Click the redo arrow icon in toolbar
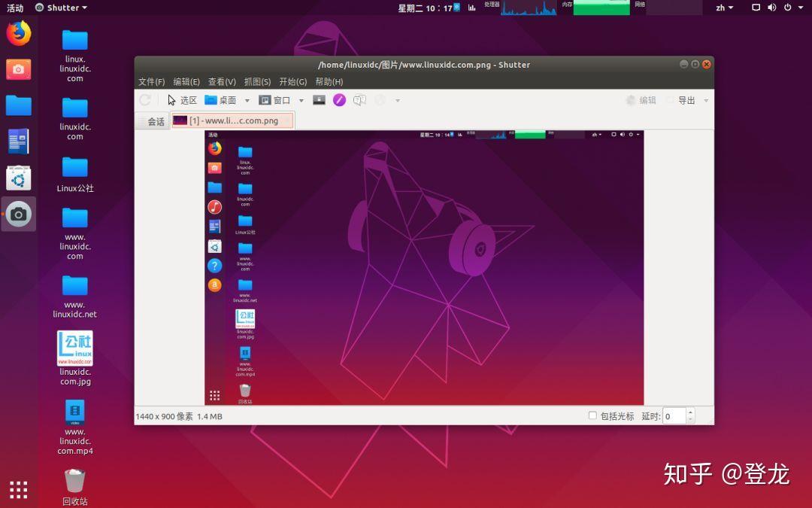The height and width of the screenshot is (508, 812). point(145,100)
